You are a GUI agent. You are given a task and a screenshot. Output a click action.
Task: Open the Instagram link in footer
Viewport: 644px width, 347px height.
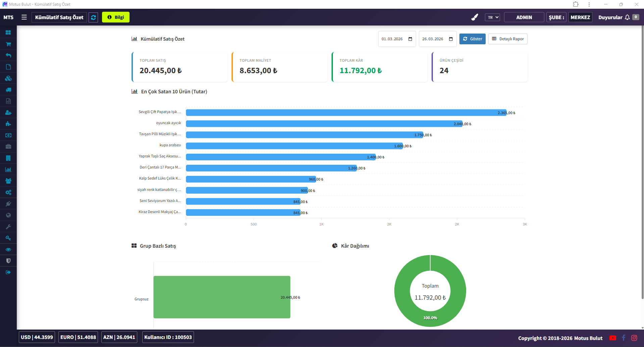(x=634, y=338)
